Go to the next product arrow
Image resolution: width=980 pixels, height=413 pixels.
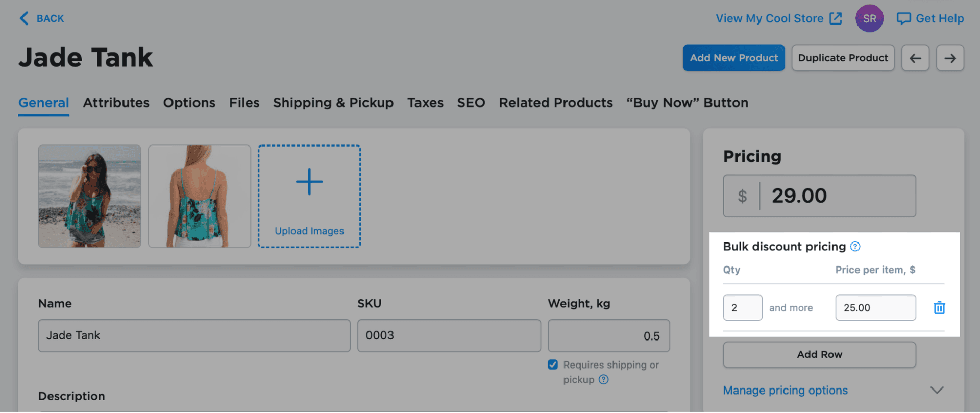click(x=950, y=58)
